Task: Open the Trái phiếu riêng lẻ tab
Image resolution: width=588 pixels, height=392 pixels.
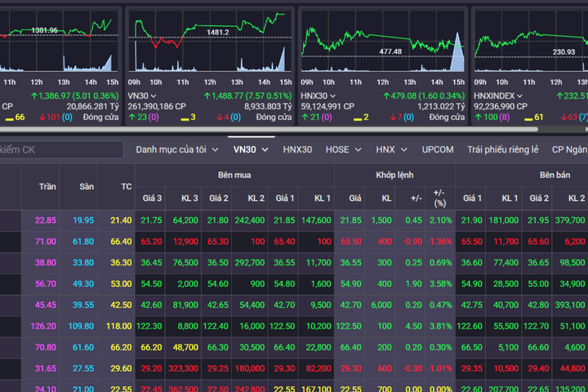Action: point(503,149)
